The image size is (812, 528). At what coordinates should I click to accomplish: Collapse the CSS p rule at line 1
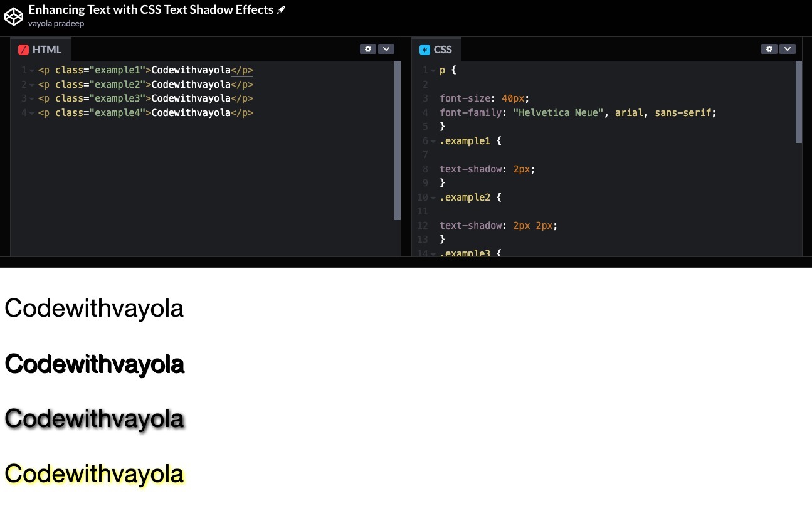(433, 71)
